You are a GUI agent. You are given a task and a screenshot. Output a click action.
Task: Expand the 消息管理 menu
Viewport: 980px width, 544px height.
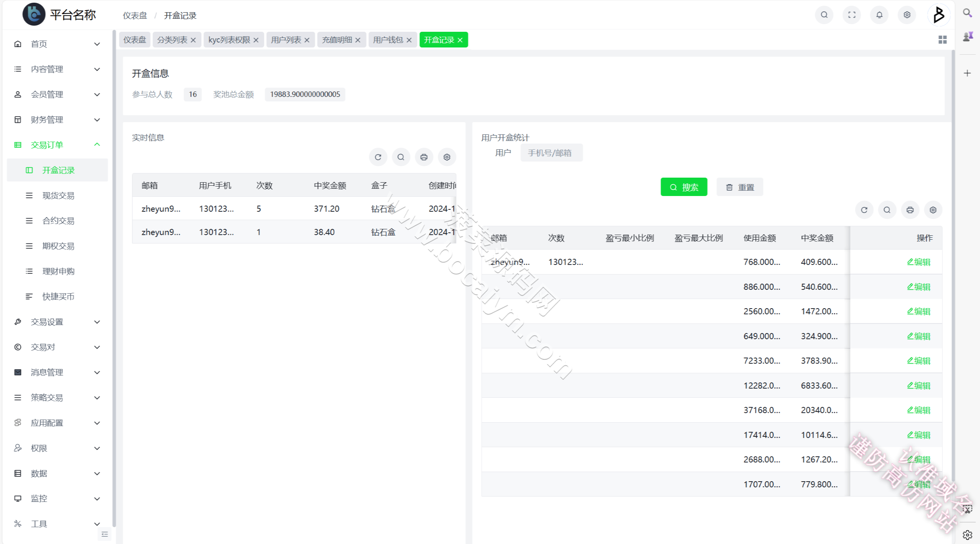[57, 372]
